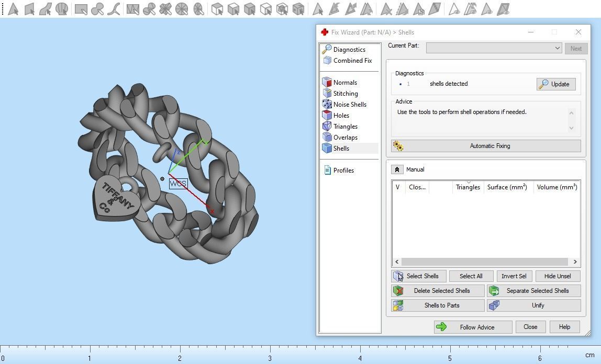601x364 pixels.
Task: Click the Update diagnostics button
Action: tap(556, 84)
